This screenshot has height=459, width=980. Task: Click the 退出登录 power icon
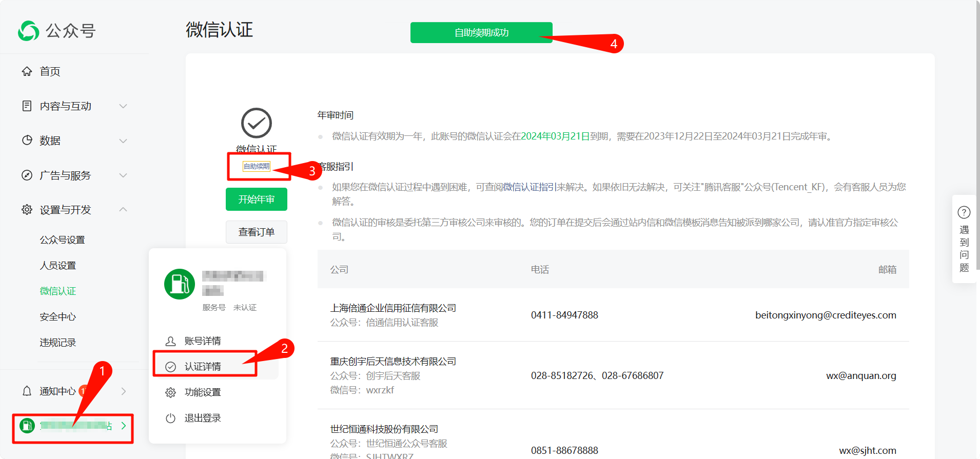coord(171,418)
